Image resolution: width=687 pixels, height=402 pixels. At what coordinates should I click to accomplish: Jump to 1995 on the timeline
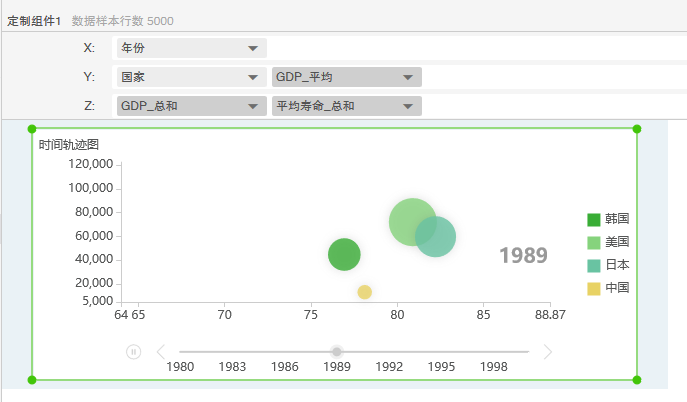(441, 367)
